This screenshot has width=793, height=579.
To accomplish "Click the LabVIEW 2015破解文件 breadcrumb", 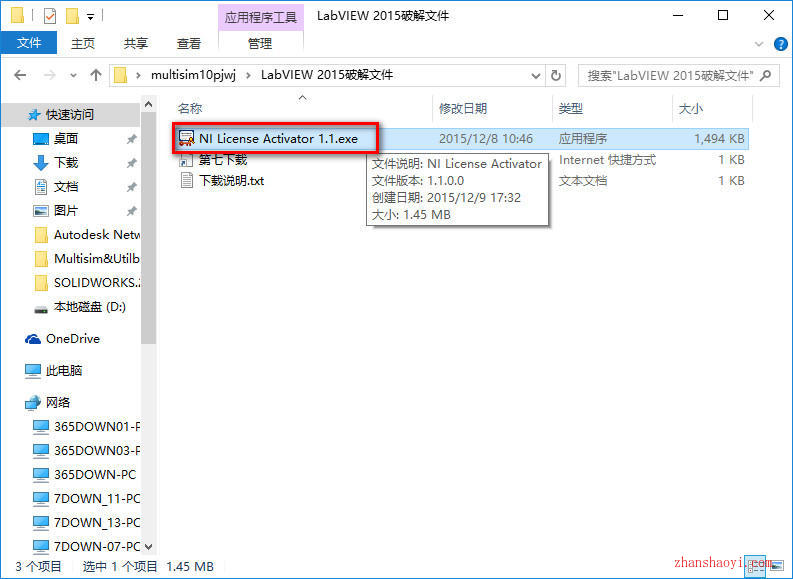I will click(327, 75).
